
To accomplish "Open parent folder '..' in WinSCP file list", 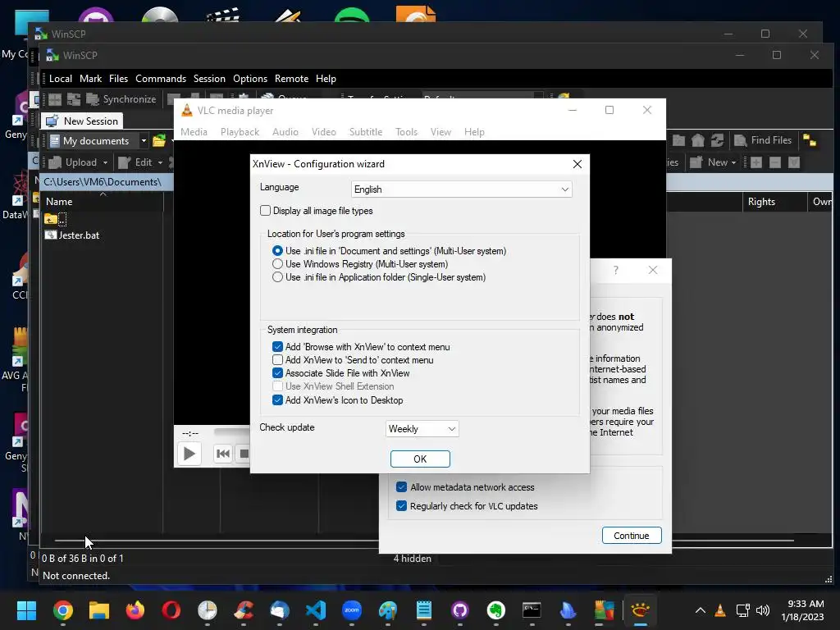I will 55,219.
